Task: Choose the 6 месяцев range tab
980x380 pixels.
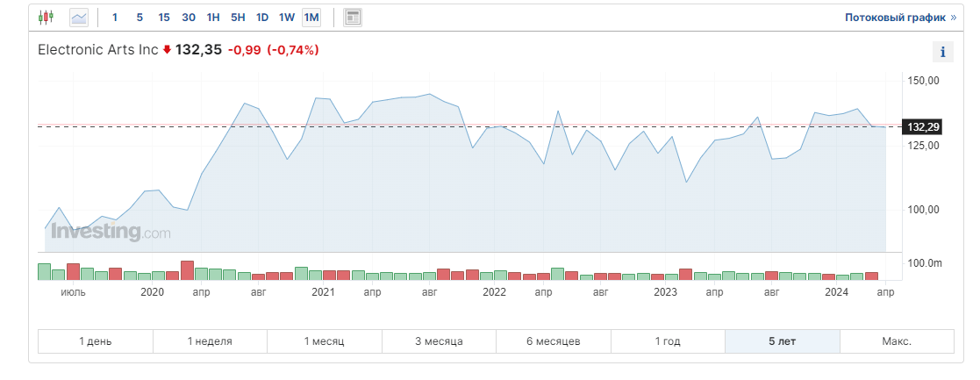Action: coord(554,341)
